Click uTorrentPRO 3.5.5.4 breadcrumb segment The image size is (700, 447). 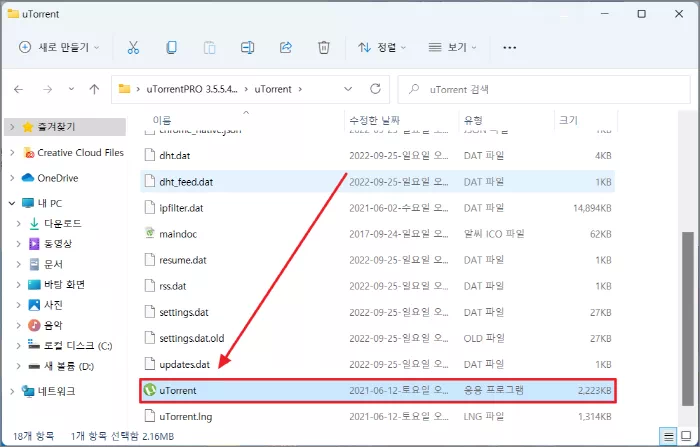tap(192, 89)
